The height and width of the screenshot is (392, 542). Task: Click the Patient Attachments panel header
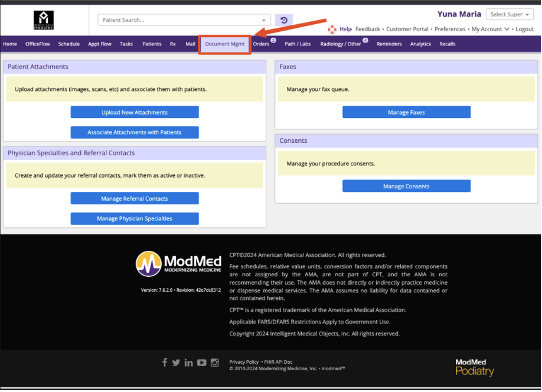[x=135, y=67]
